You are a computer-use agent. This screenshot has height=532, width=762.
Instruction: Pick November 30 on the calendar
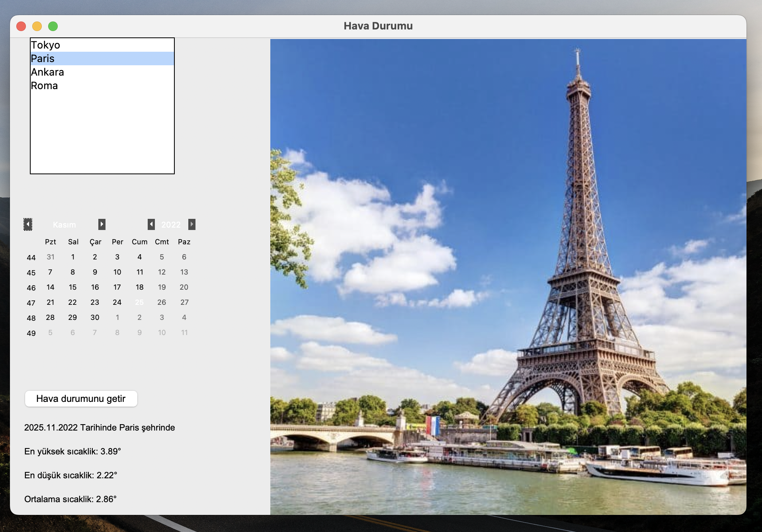click(x=95, y=318)
